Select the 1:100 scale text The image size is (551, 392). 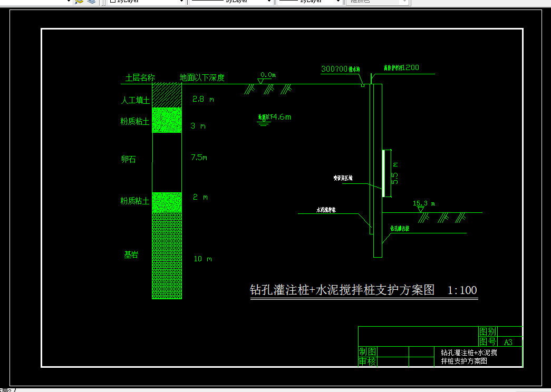click(x=462, y=290)
